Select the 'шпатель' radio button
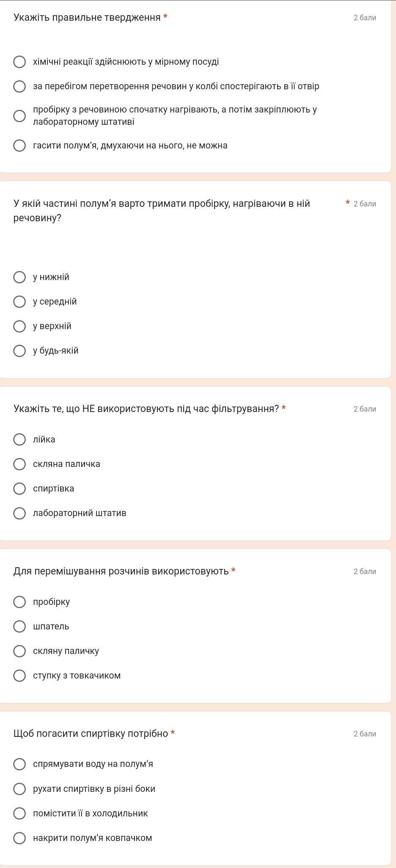 tap(19, 626)
